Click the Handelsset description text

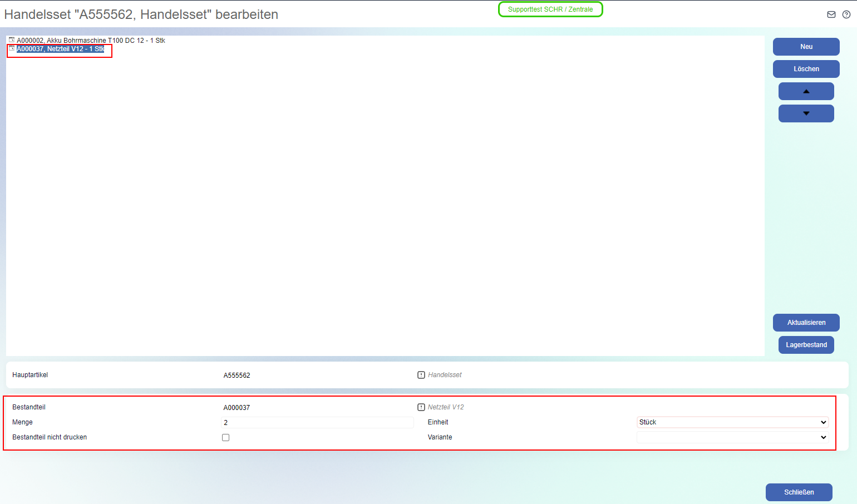(x=445, y=375)
